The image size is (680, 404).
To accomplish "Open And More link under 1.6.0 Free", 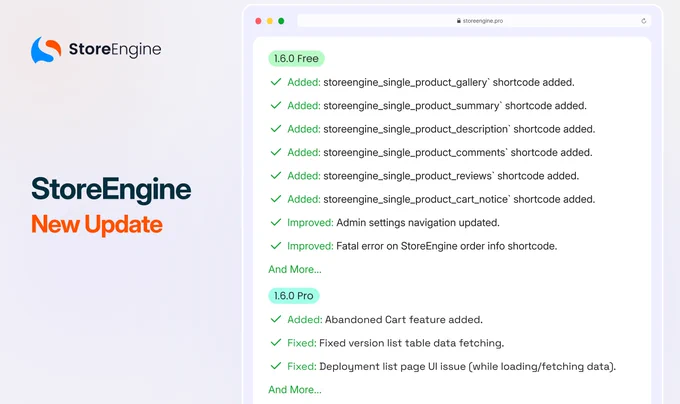I will coord(295,269).
